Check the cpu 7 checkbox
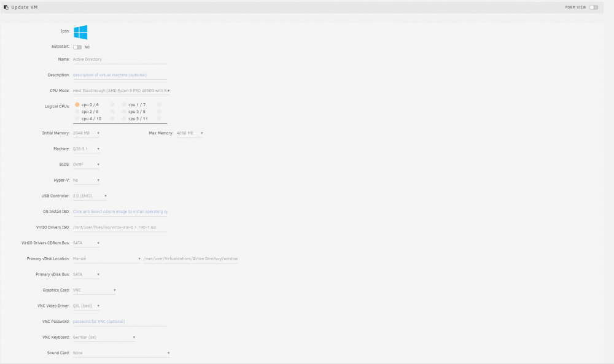 pyautogui.click(x=159, y=104)
